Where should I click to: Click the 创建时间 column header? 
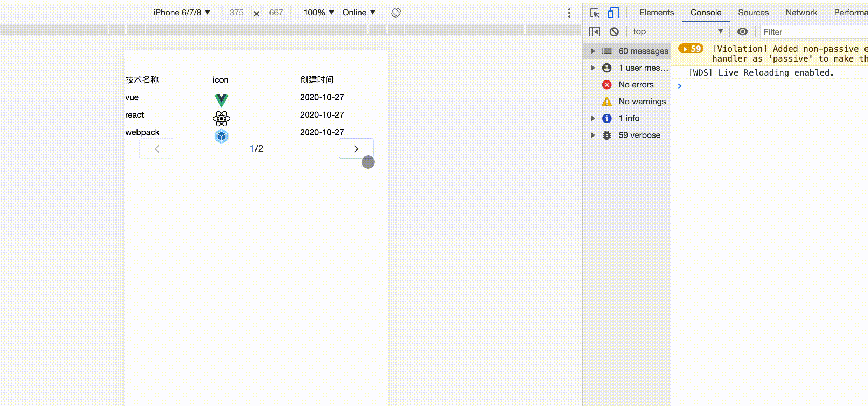317,80
